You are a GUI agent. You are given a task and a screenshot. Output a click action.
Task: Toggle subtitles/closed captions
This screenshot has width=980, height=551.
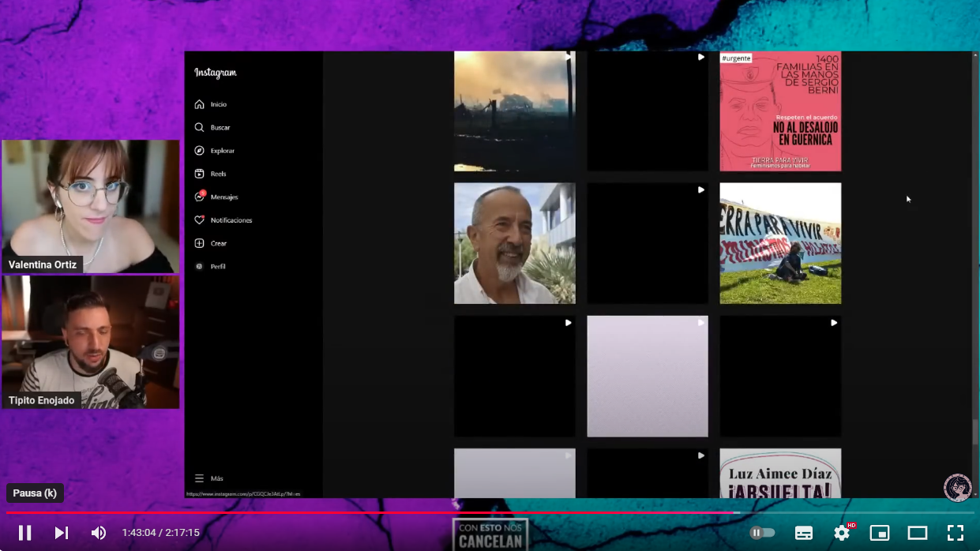pos(803,533)
